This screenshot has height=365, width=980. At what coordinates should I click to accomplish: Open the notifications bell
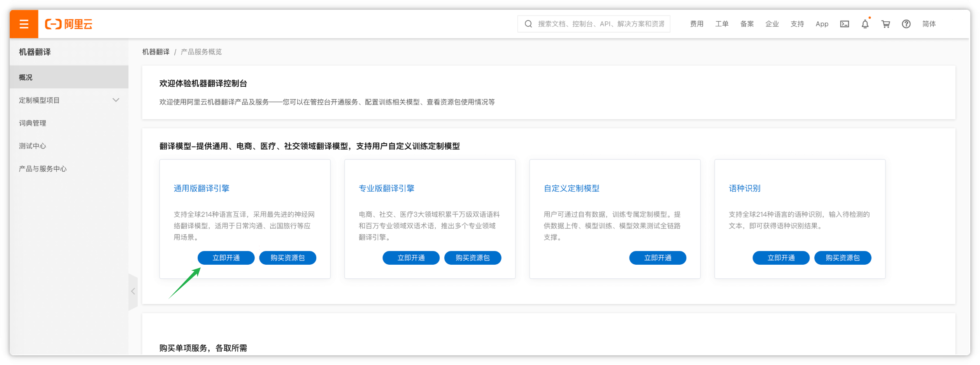[865, 24]
